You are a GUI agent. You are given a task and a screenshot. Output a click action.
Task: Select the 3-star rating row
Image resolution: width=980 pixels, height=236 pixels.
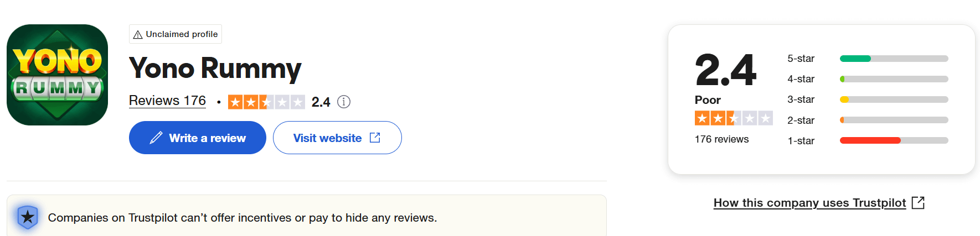868,99
